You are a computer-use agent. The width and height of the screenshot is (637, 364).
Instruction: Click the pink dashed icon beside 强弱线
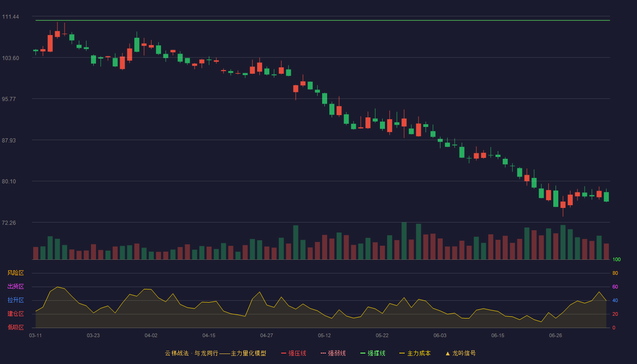323,353
